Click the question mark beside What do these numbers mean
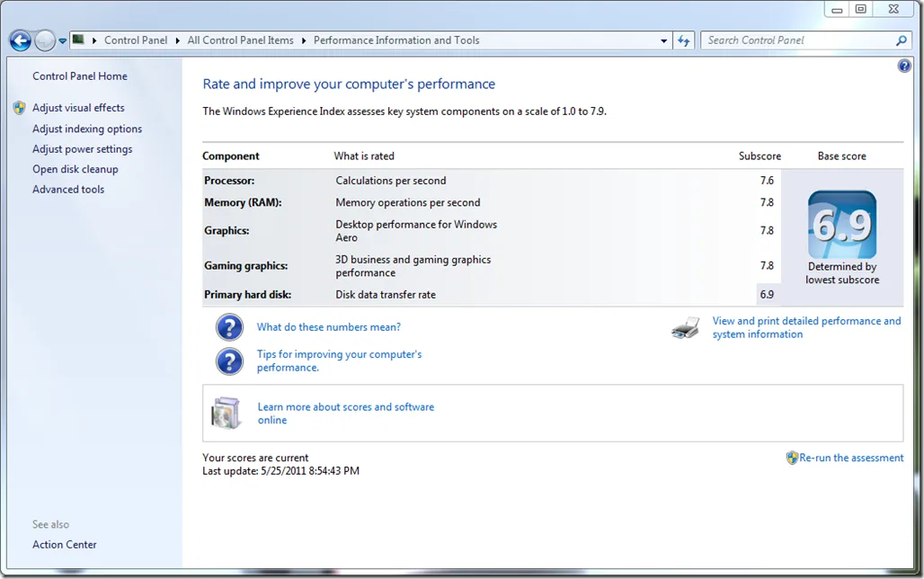The height and width of the screenshot is (579, 924). point(229,327)
